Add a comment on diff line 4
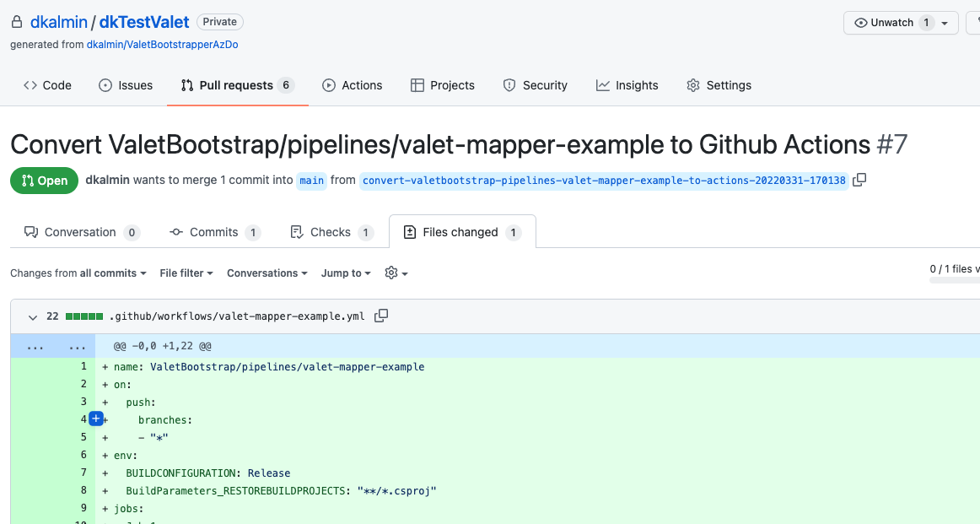 point(95,419)
